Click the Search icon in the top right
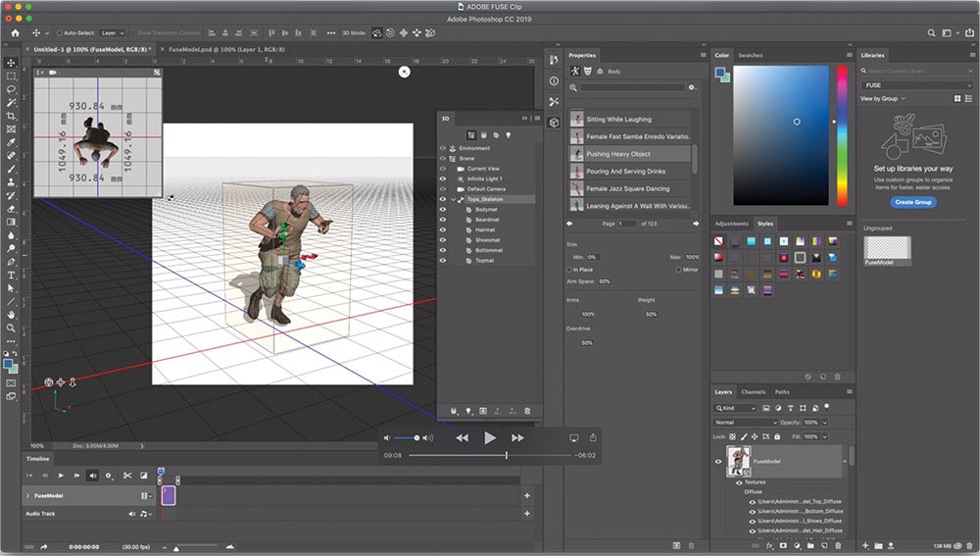 [931, 32]
